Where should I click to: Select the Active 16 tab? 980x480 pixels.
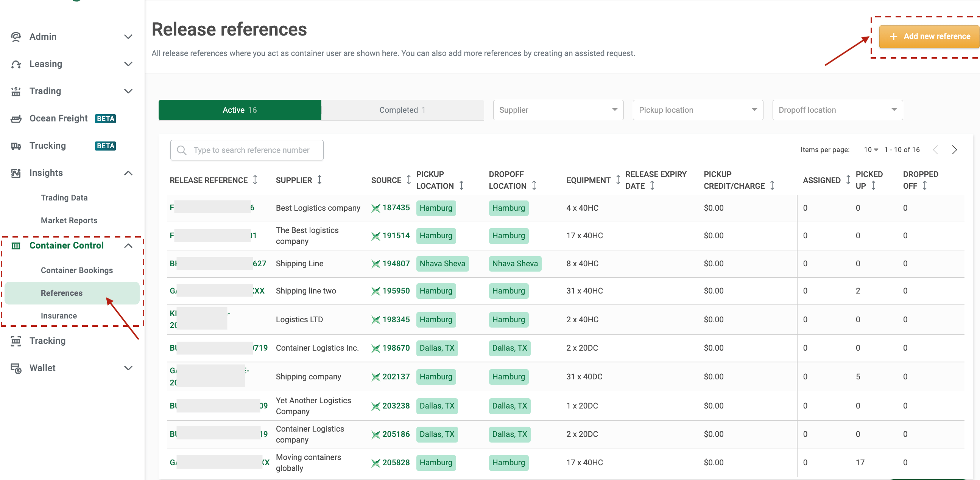click(240, 110)
